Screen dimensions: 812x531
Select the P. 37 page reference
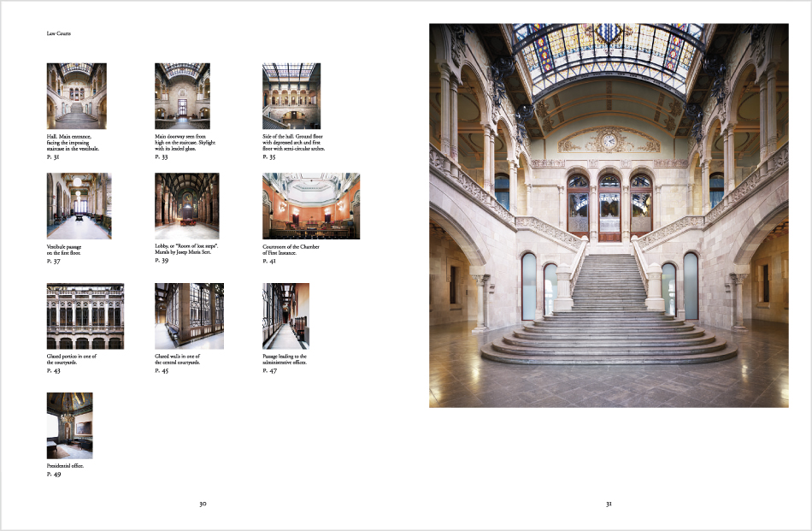coord(54,261)
